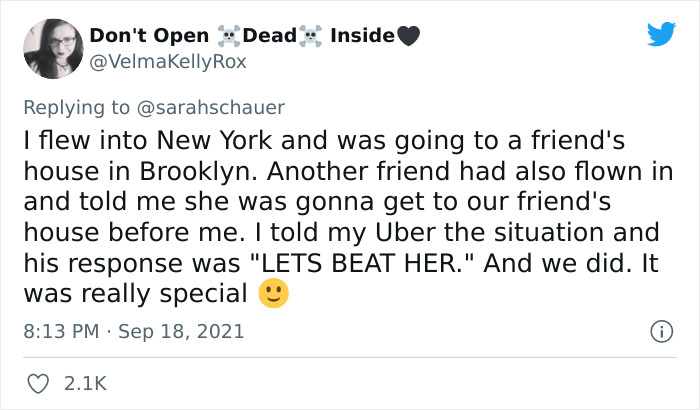Click the word "Inside" in display name

click(361, 35)
